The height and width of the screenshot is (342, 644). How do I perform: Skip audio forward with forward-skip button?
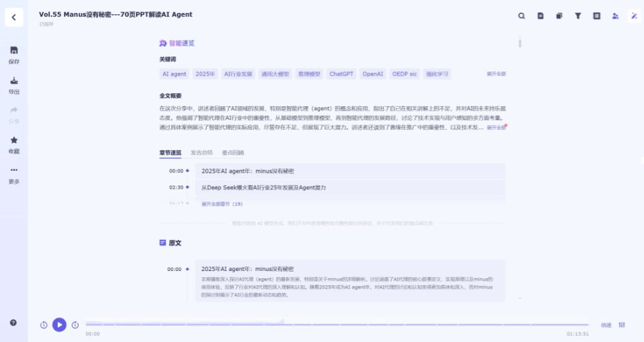75,324
